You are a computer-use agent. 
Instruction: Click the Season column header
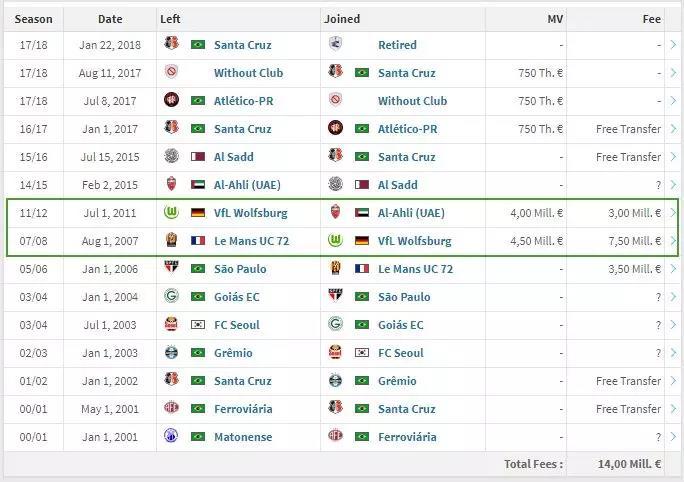coord(33,19)
